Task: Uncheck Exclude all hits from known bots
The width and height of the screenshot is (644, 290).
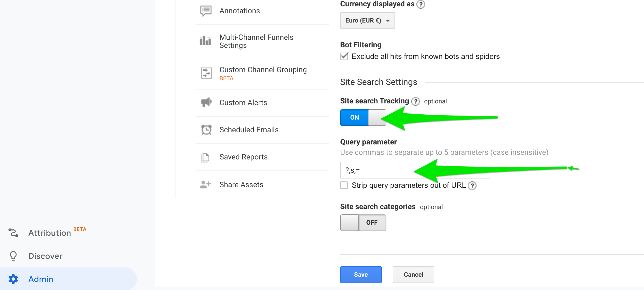Action: point(344,56)
